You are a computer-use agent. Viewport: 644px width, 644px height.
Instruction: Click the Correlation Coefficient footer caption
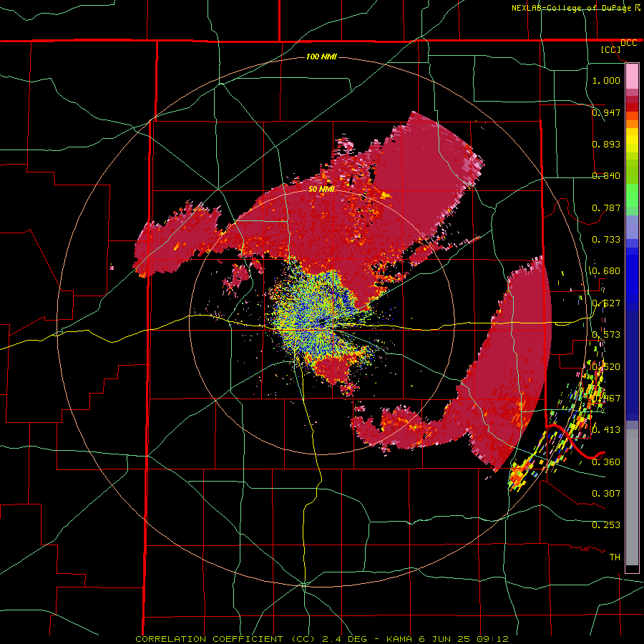pos(322,639)
